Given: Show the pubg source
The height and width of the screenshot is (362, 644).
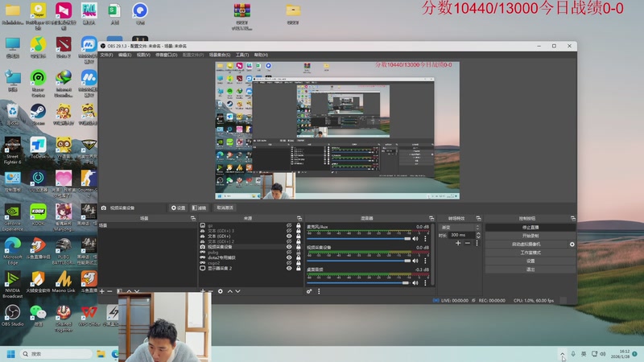Looking at the screenshot, I should point(289,252).
